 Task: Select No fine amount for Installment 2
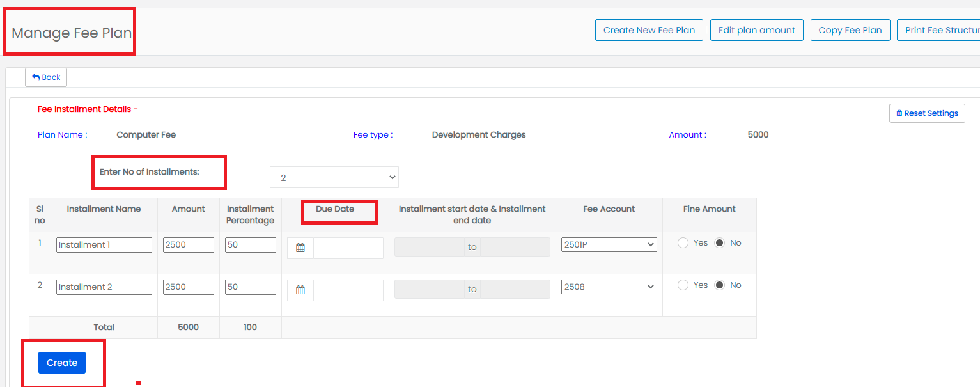coord(720,285)
